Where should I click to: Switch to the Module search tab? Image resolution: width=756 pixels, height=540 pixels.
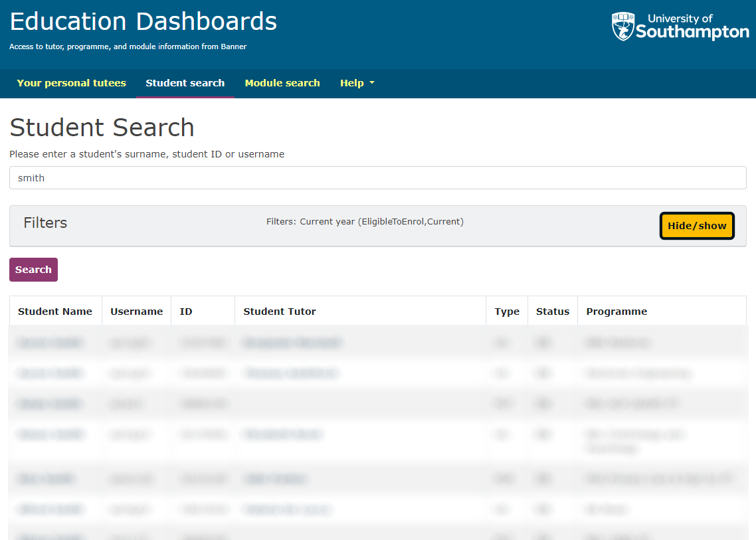[282, 83]
